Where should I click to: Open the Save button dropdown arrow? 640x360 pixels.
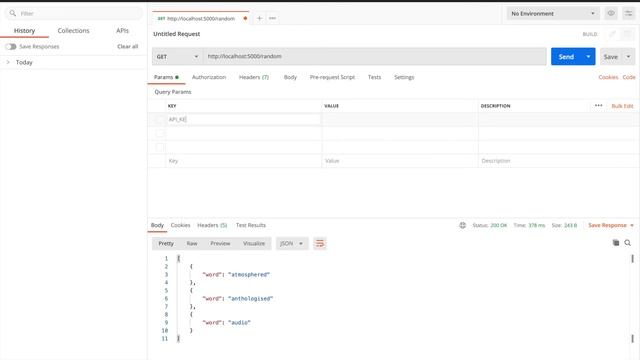[629, 56]
